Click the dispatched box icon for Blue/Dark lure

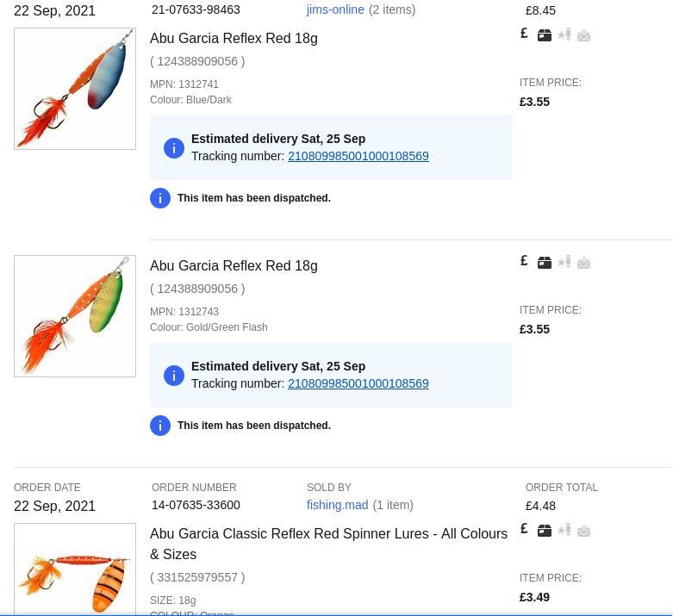point(545,35)
